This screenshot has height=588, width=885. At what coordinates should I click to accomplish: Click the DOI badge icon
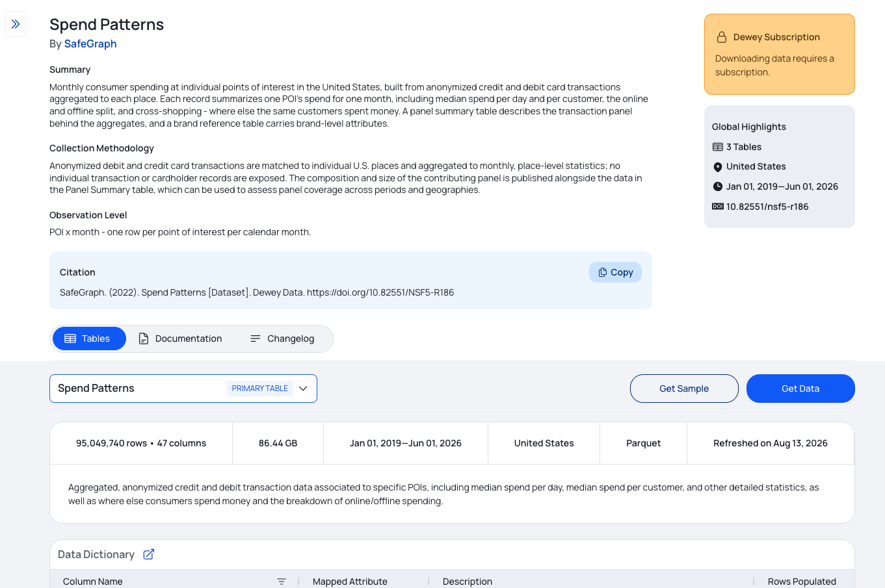(x=718, y=207)
